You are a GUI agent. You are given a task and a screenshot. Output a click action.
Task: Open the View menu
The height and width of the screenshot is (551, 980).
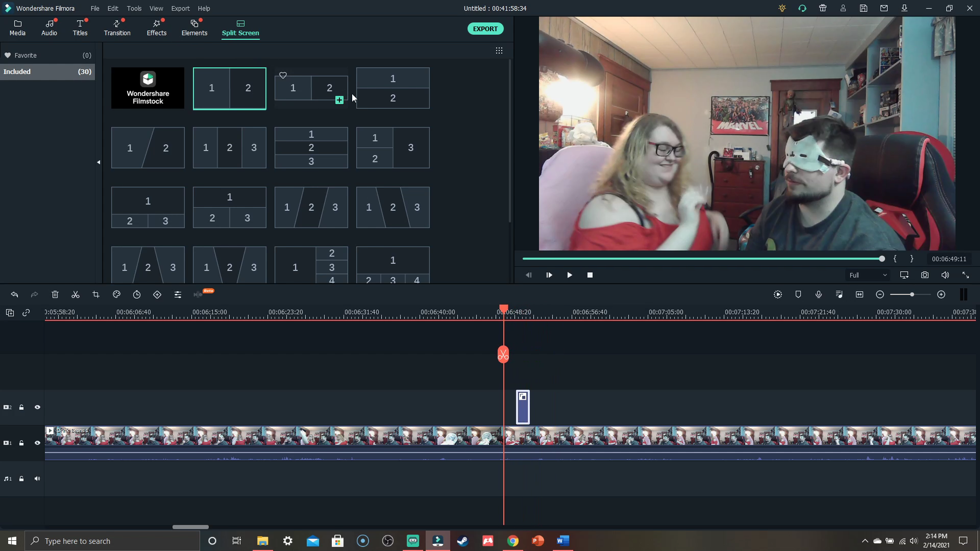(156, 9)
